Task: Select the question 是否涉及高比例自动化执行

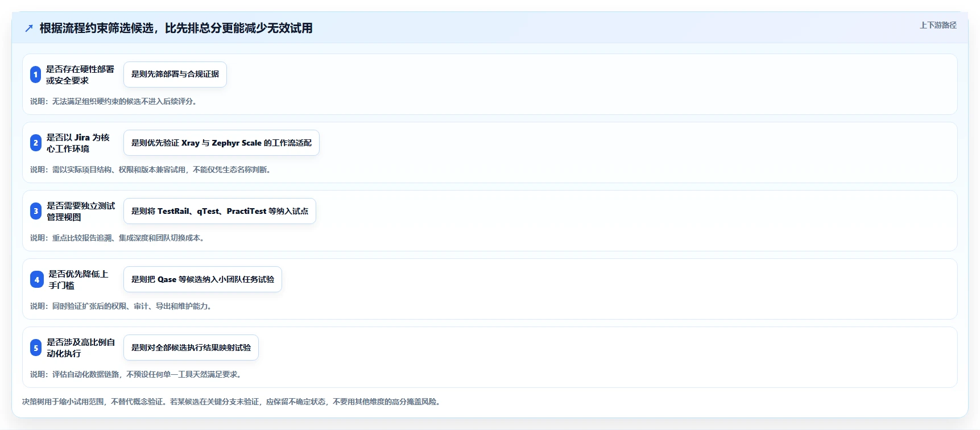Action: (81, 348)
